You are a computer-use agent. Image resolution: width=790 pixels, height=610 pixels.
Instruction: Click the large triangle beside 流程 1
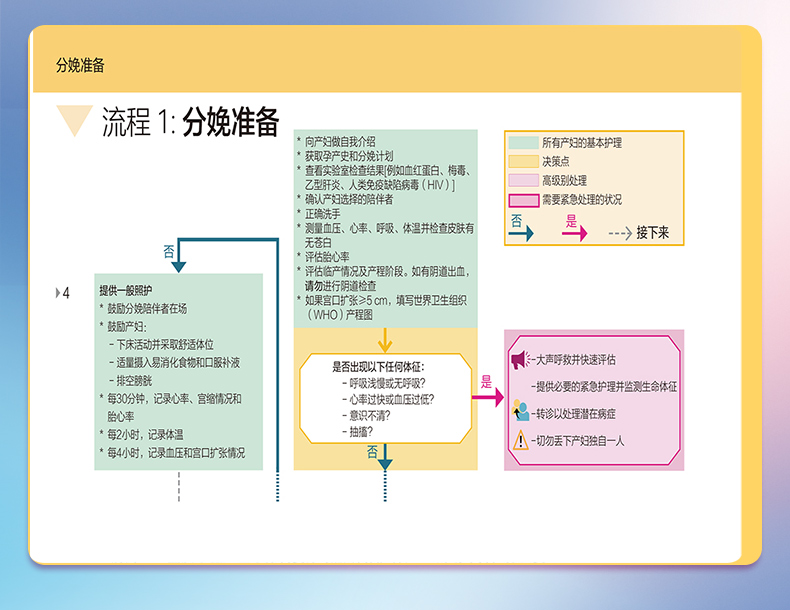75,121
